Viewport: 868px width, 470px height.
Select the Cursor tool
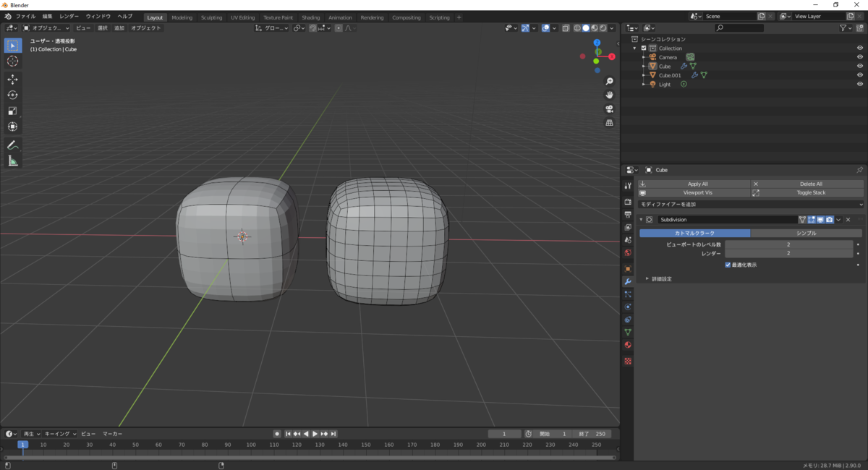coord(12,61)
